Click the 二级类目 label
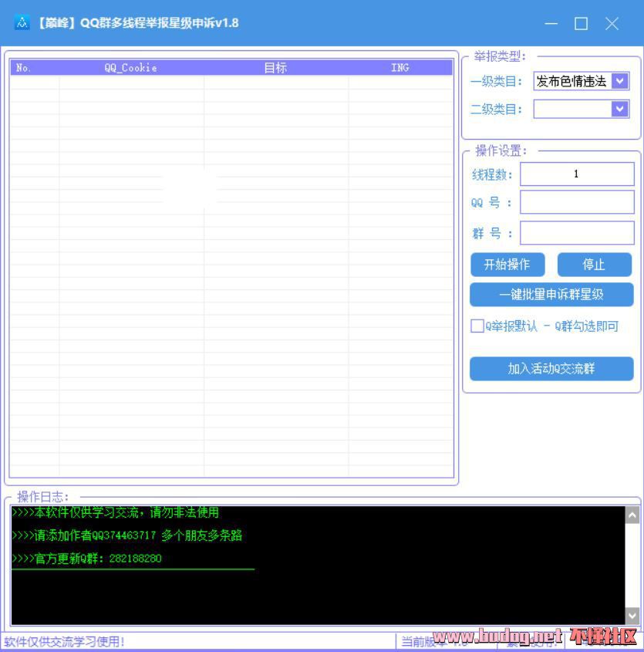Screen dimensions: 644x652 coord(496,110)
